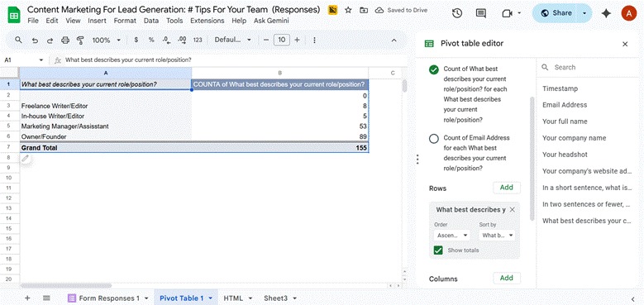Open the Ask Gemini menu

coord(271,21)
